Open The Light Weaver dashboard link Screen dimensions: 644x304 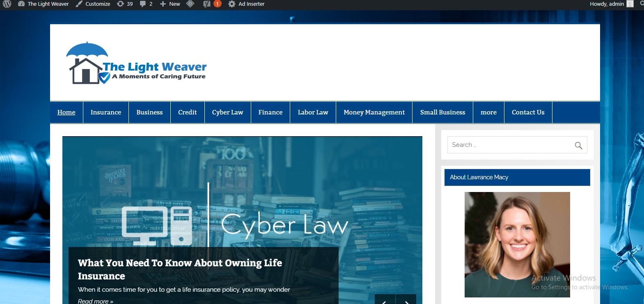pyautogui.click(x=44, y=4)
